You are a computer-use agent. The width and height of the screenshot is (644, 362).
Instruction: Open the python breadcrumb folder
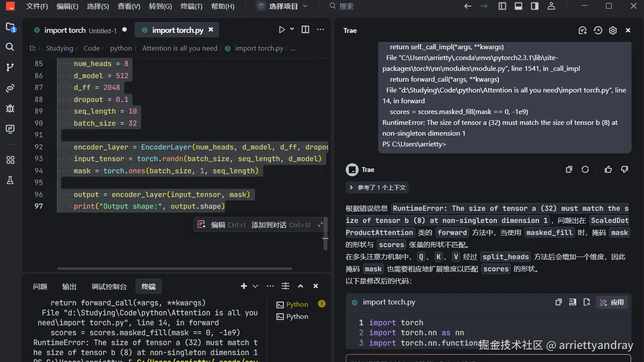(121, 48)
